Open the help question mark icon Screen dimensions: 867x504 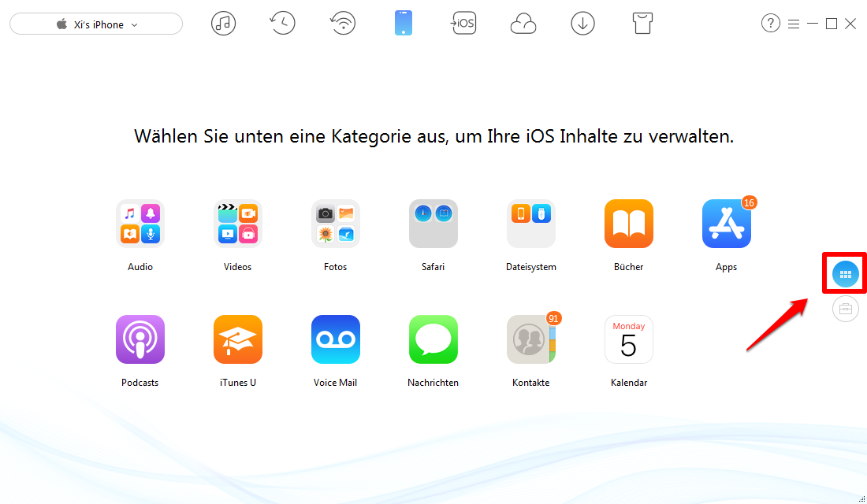pos(771,23)
